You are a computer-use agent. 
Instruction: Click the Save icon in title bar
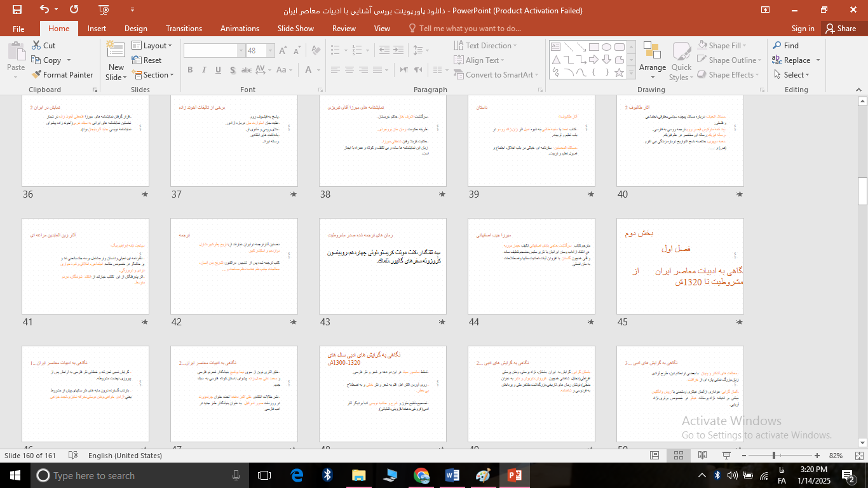point(17,10)
